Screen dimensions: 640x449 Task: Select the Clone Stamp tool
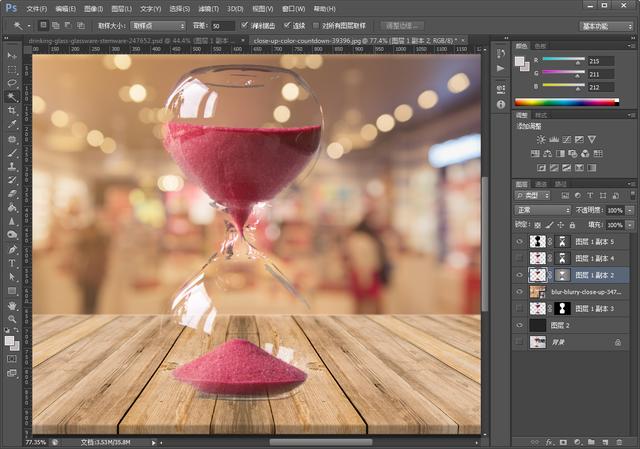pos(12,166)
